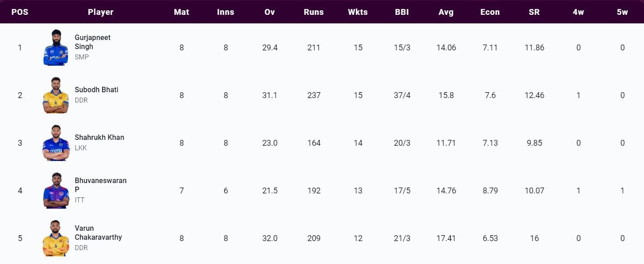644x264 pixels.
Task: Open Gurjapneet Singh's player name link
Action: tap(92, 42)
